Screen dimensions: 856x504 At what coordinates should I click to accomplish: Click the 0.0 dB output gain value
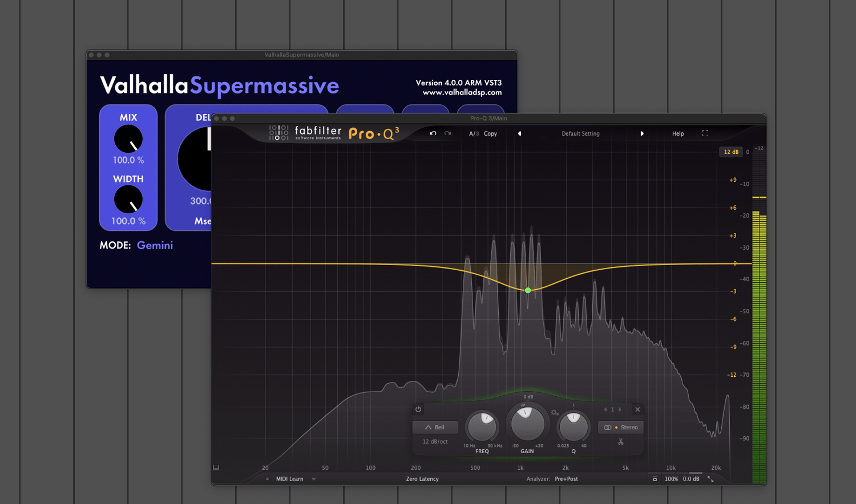click(x=691, y=479)
